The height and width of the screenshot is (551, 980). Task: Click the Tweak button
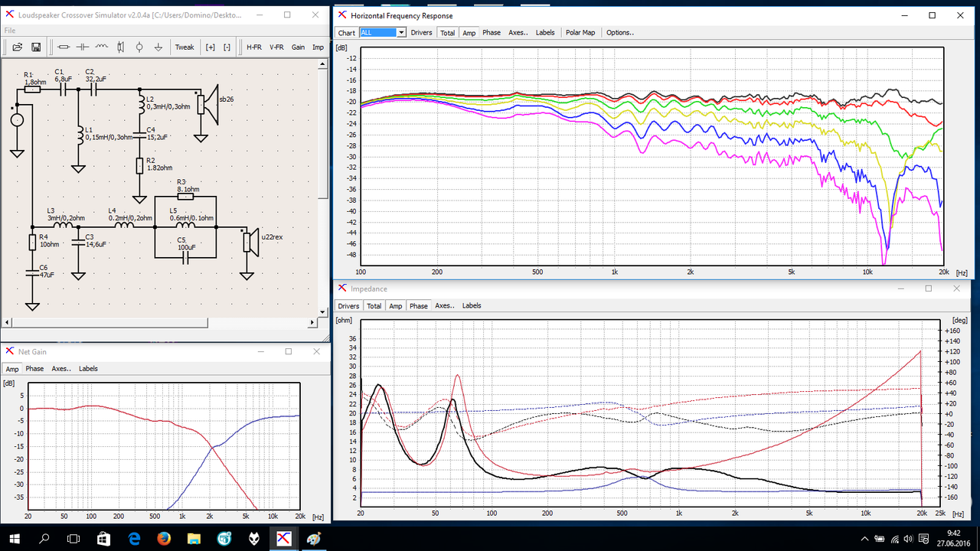coord(185,47)
